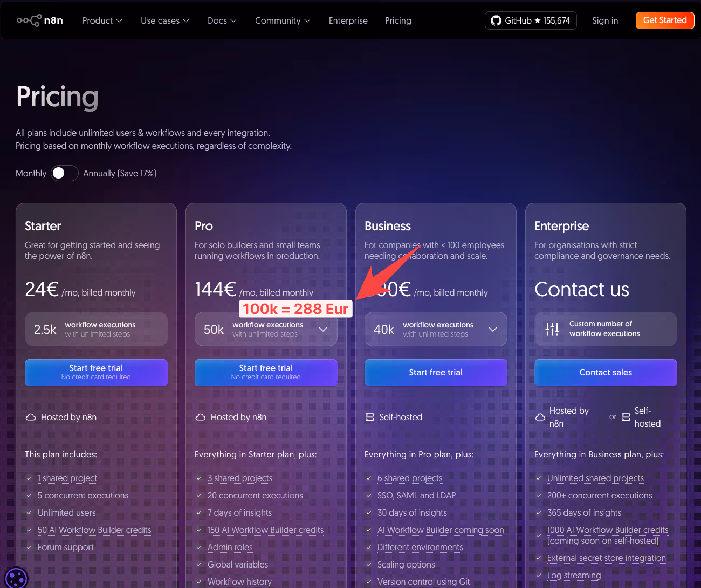701x588 pixels.
Task: Click the Starter 24€ price text
Action: tap(42, 290)
